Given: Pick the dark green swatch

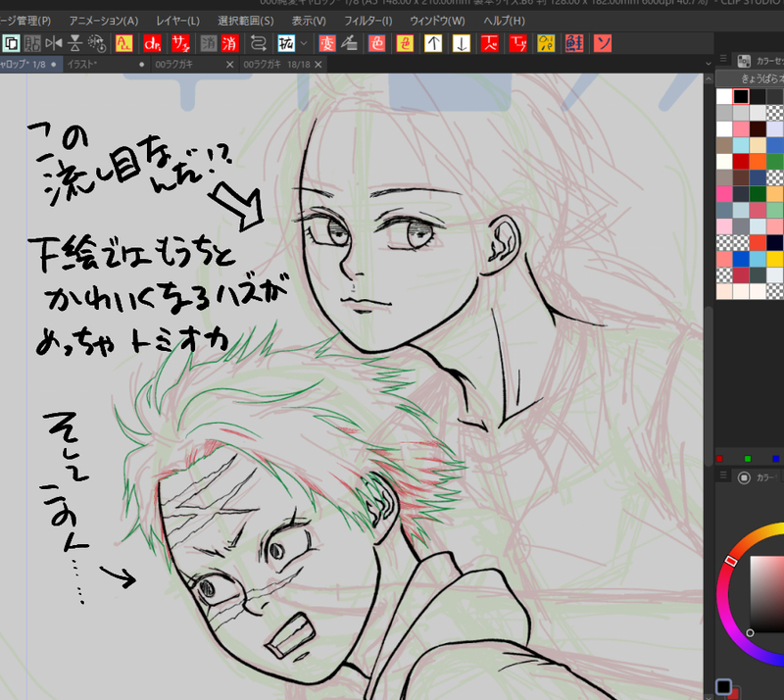Looking at the screenshot, I should click(x=758, y=194).
